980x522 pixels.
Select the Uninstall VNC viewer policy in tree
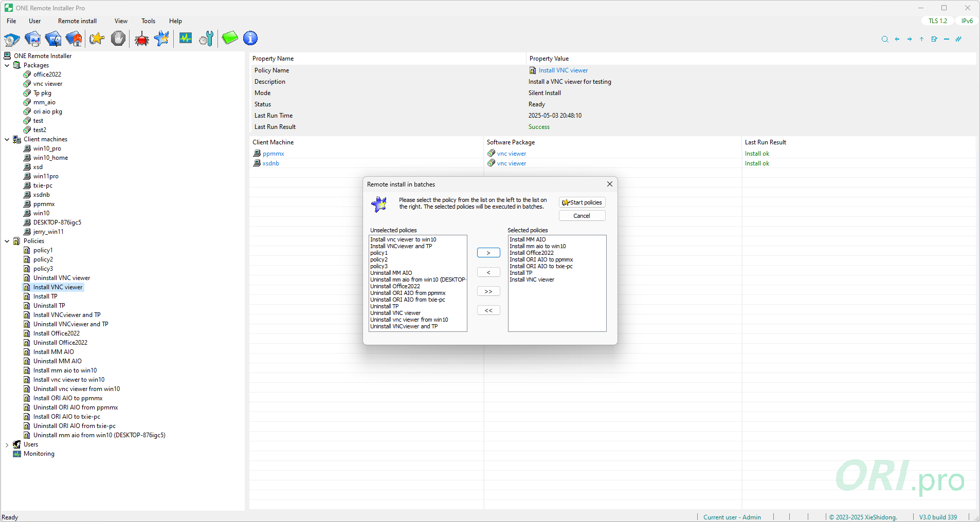(62, 278)
